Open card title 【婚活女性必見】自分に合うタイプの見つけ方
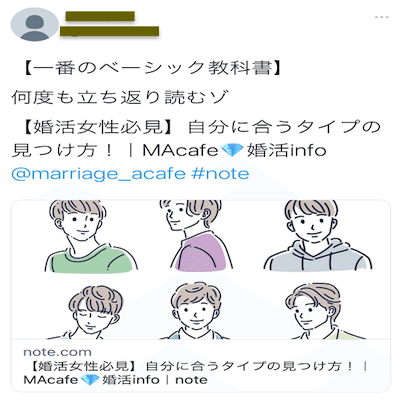This screenshot has height=400, width=400. click(x=195, y=366)
